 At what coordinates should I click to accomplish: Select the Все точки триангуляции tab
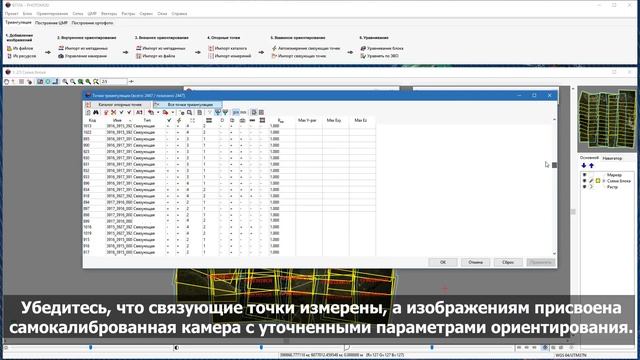click(x=188, y=104)
